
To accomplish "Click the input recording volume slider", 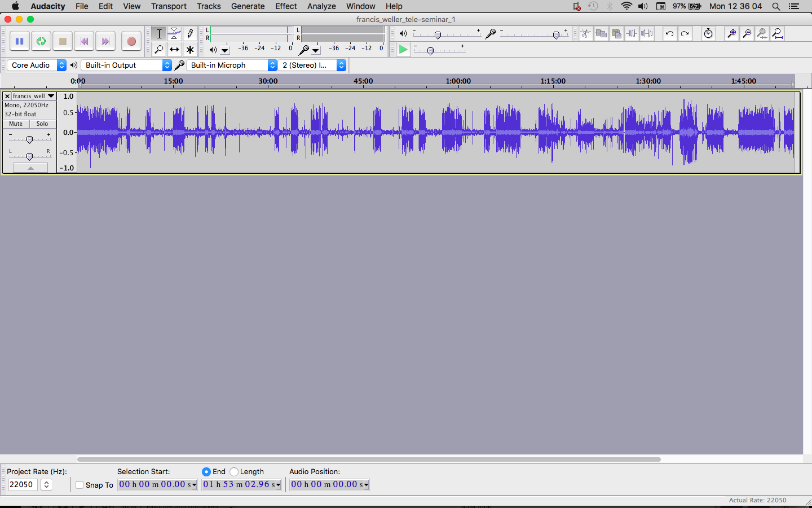I will [533, 35].
